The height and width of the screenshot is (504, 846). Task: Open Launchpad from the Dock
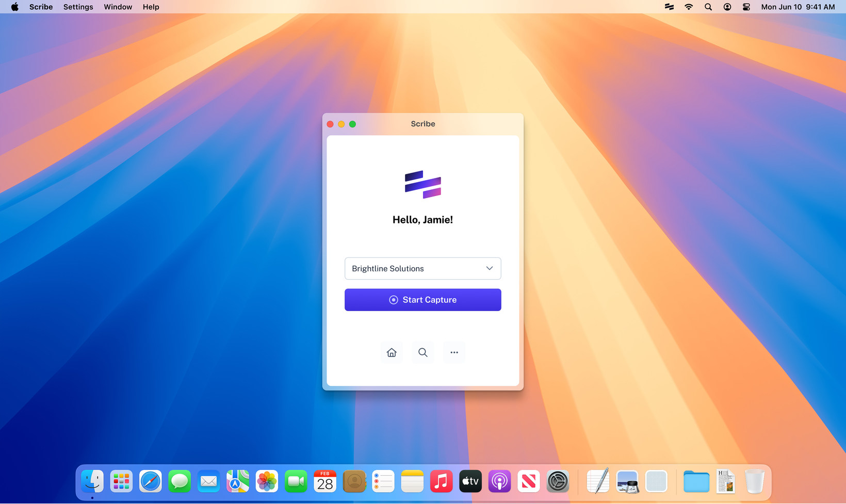(121, 482)
